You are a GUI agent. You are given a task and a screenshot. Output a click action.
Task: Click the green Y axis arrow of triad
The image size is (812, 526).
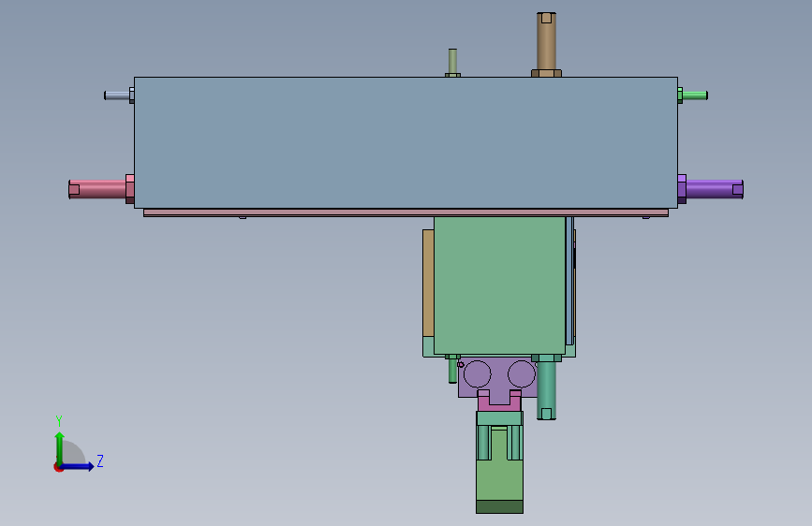coord(60,447)
